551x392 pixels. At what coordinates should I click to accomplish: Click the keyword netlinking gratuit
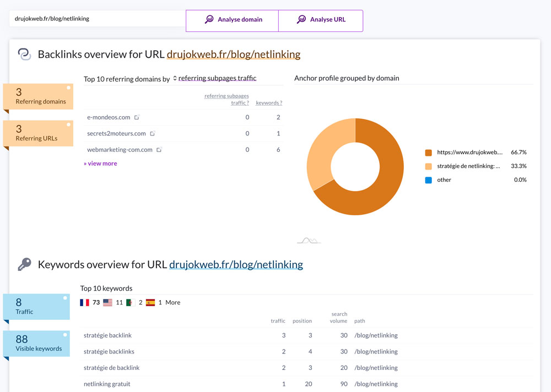click(x=107, y=384)
